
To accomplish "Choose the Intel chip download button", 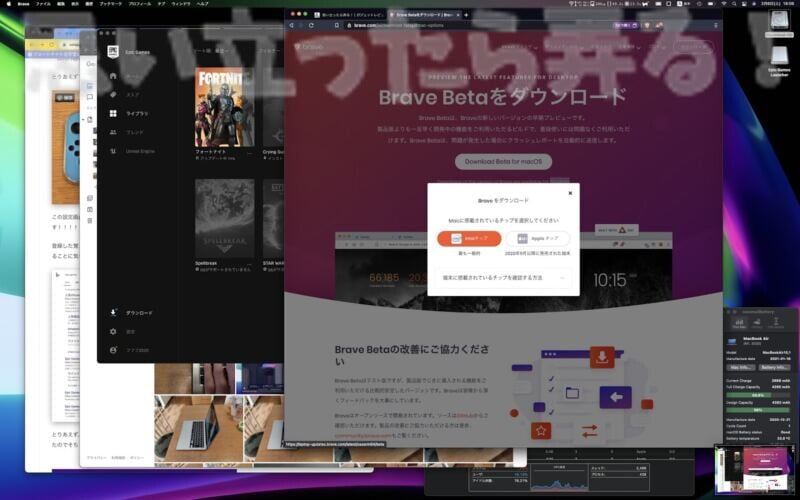I will (x=469, y=238).
